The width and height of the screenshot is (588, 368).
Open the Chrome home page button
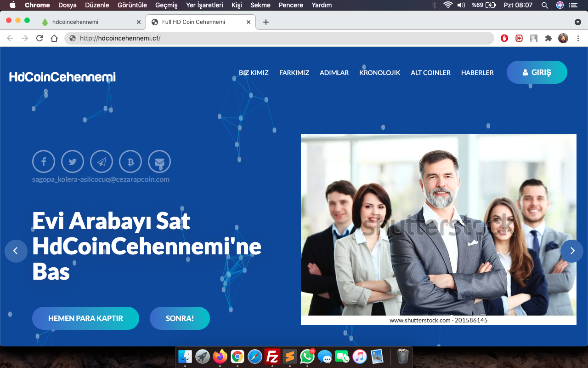pyautogui.click(x=54, y=38)
